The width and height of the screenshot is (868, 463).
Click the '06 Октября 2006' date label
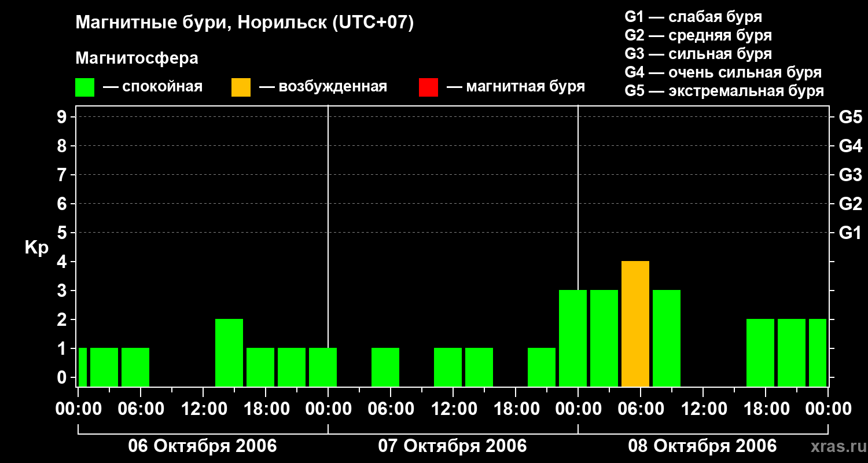click(203, 446)
